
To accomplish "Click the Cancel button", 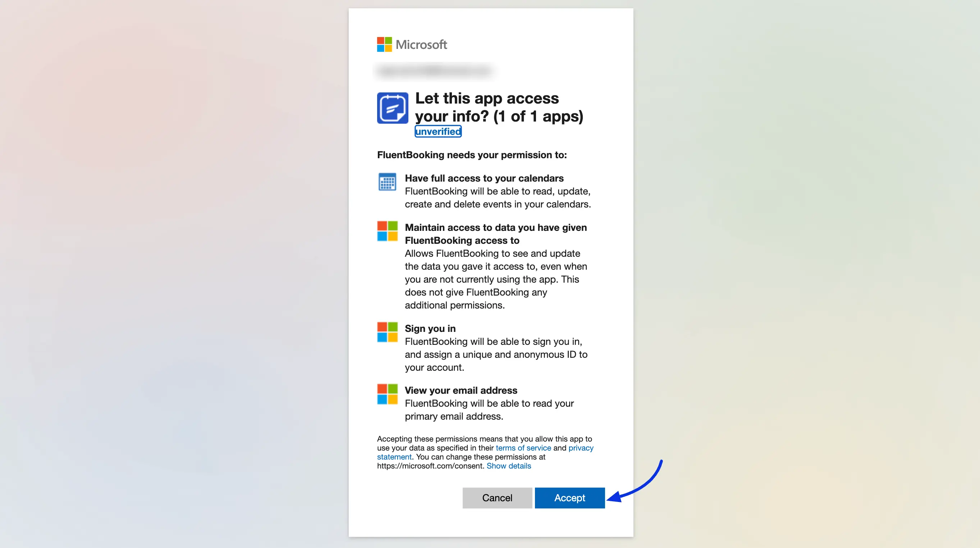I will tap(497, 498).
